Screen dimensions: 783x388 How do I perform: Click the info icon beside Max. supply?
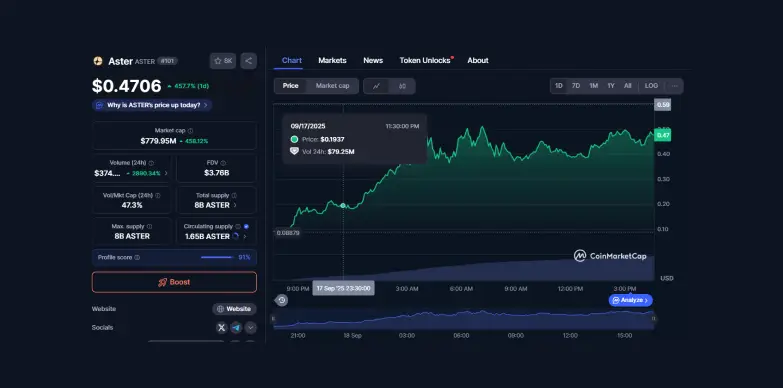pyautogui.click(x=149, y=226)
